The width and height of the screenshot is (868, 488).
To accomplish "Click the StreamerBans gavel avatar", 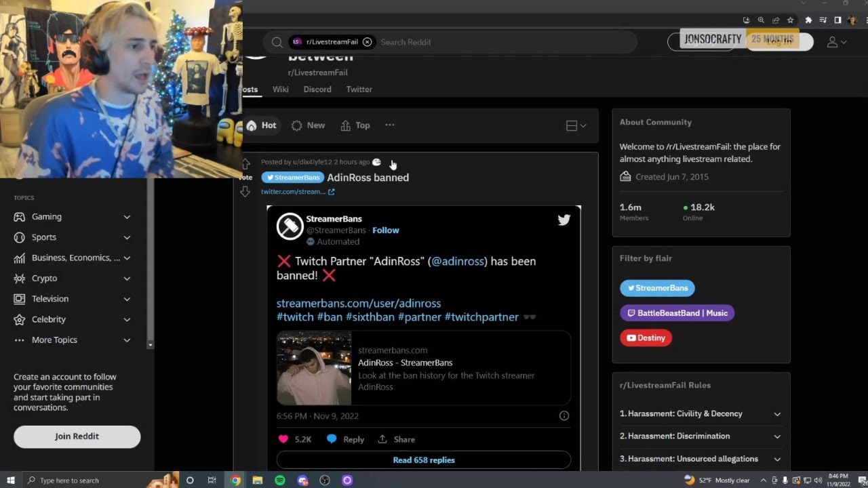I will pyautogui.click(x=290, y=226).
